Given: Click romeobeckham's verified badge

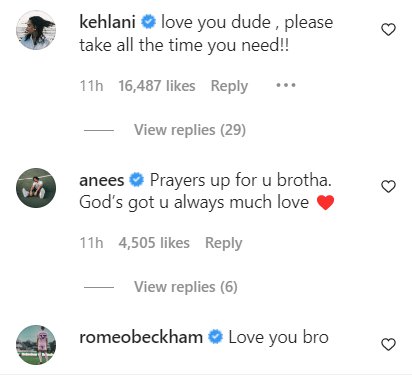Looking at the screenshot, I should (216, 337).
